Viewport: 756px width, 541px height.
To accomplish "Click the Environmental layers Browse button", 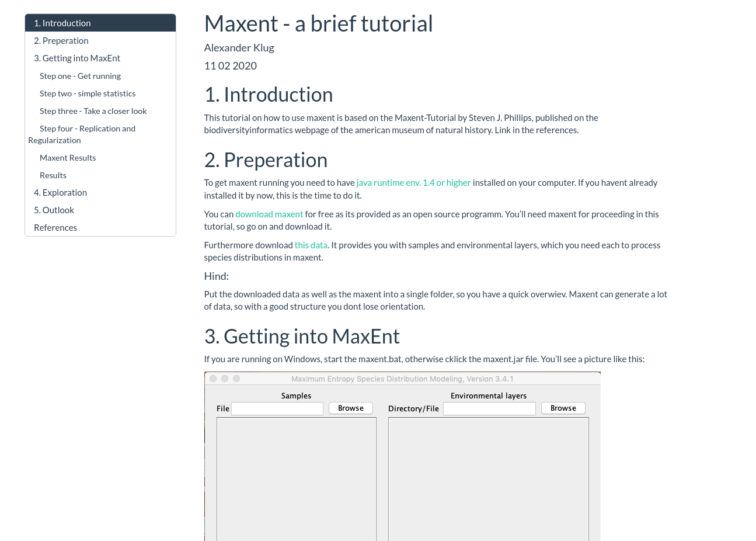I will (563, 408).
